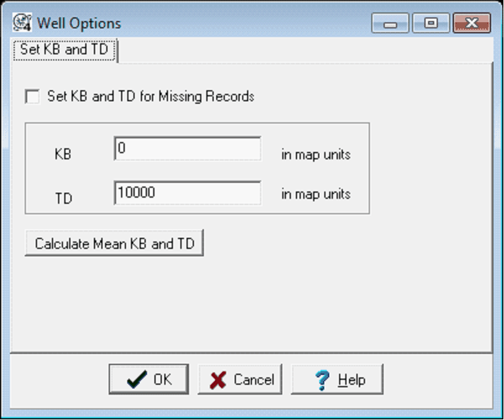The image size is (504, 420).
Task: Enable Set KB and TD for Missing Records checkbox
Action: click(x=31, y=97)
